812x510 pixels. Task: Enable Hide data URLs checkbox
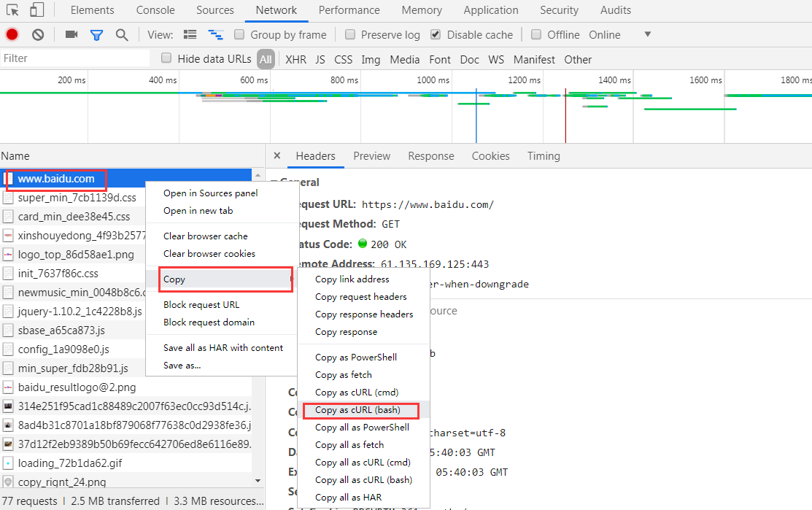pyautogui.click(x=166, y=58)
